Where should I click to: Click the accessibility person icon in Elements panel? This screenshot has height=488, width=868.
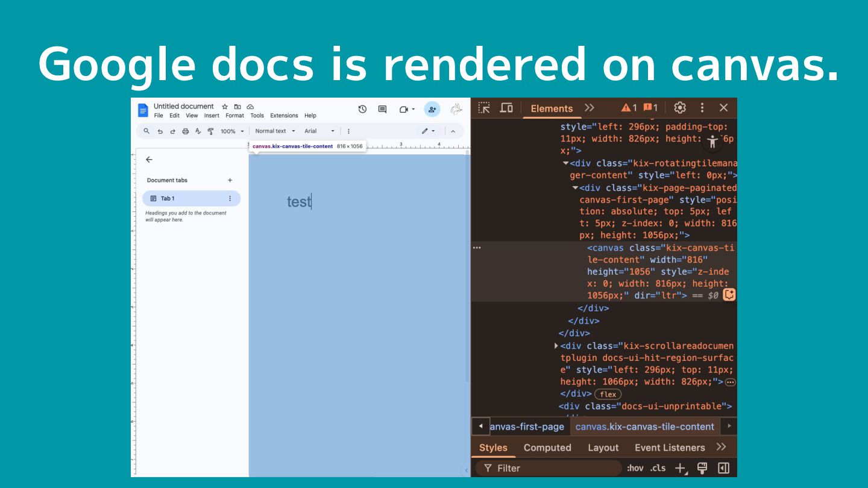coord(713,142)
